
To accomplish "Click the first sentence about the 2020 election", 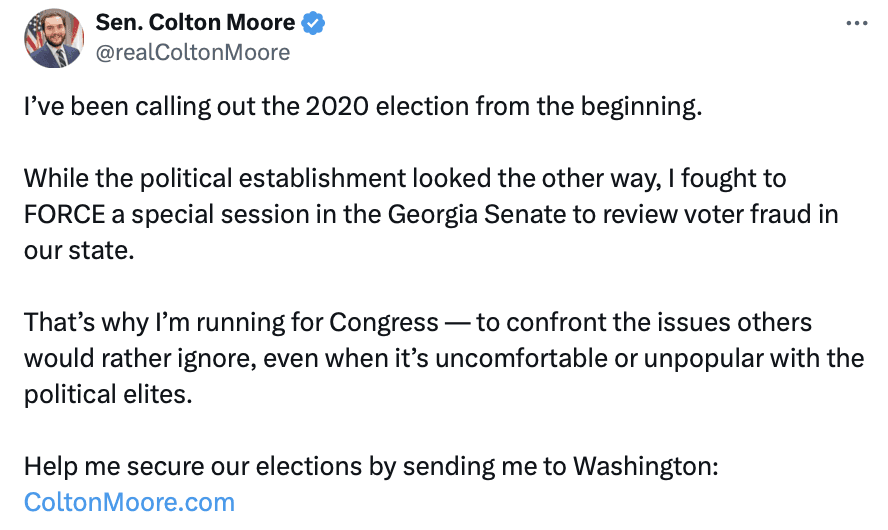I will point(363,107).
